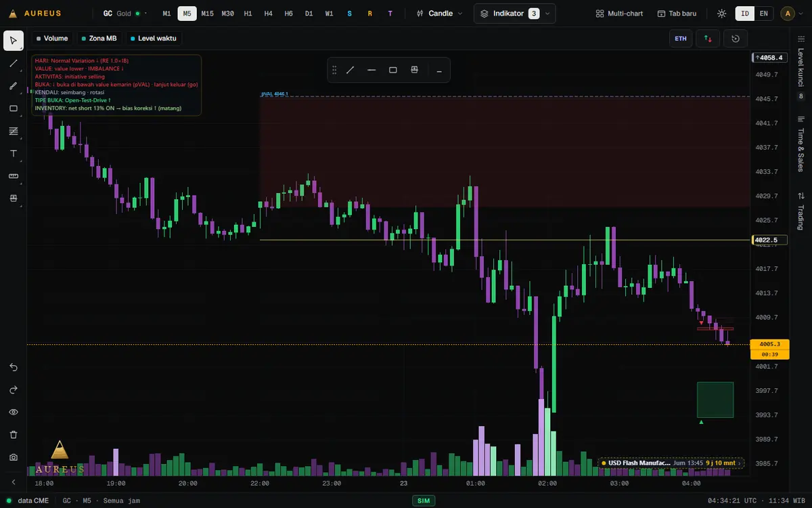Switch language to ID

(x=745, y=14)
